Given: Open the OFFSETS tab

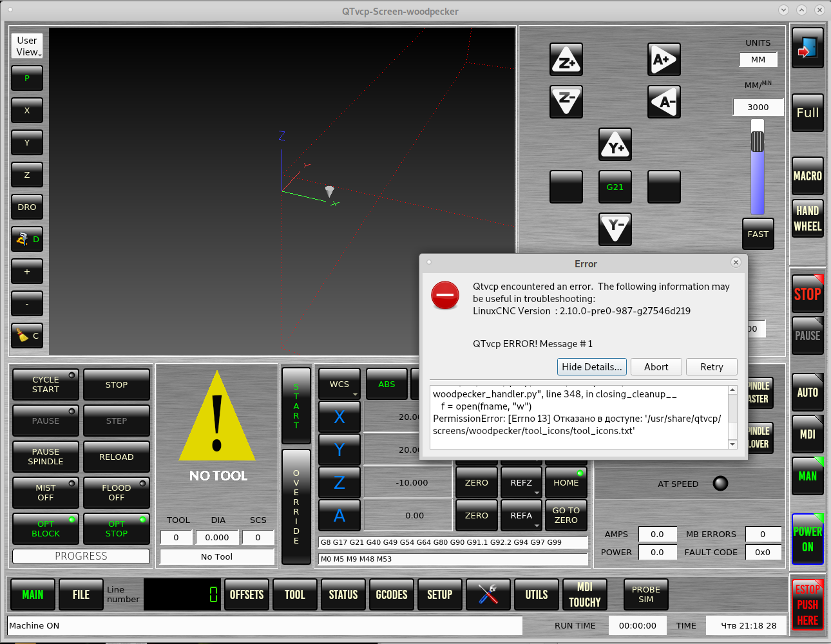Looking at the screenshot, I should tap(247, 594).
